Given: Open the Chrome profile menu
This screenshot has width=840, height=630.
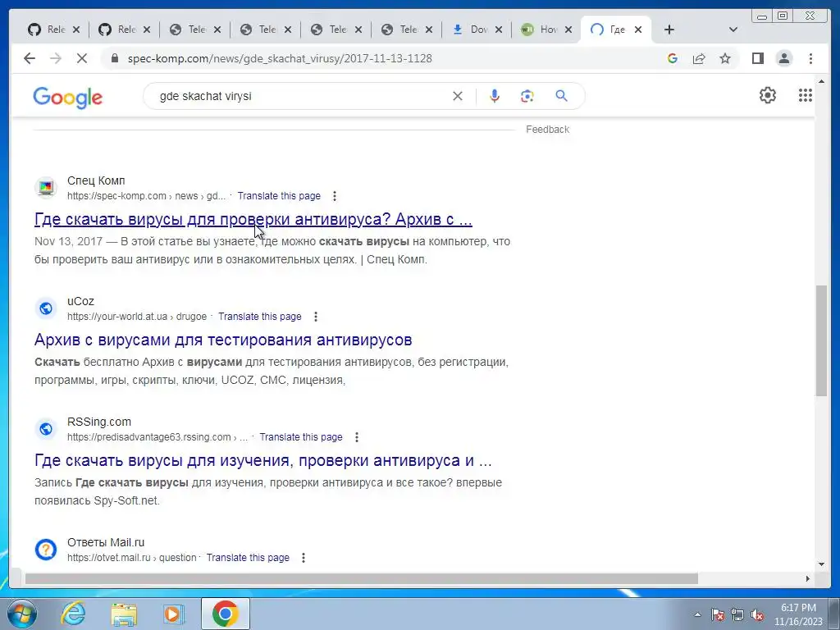Looking at the screenshot, I should pos(783,58).
